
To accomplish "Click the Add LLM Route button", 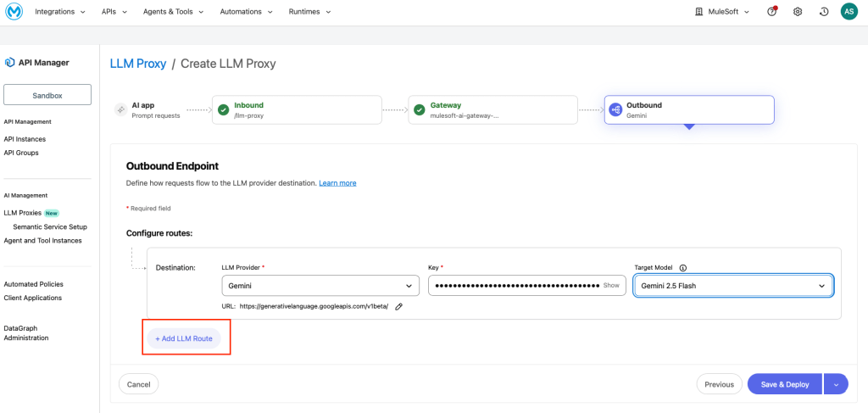I will tap(184, 338).
